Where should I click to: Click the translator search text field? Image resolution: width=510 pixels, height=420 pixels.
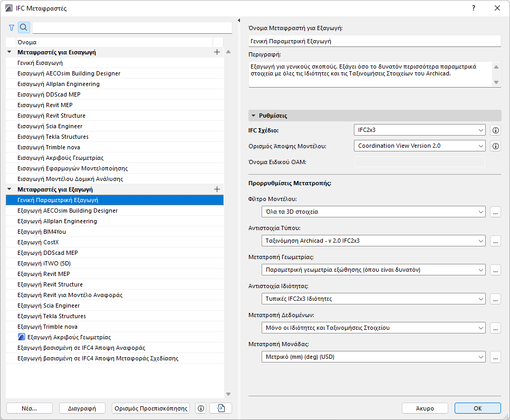tap(132, 27)
